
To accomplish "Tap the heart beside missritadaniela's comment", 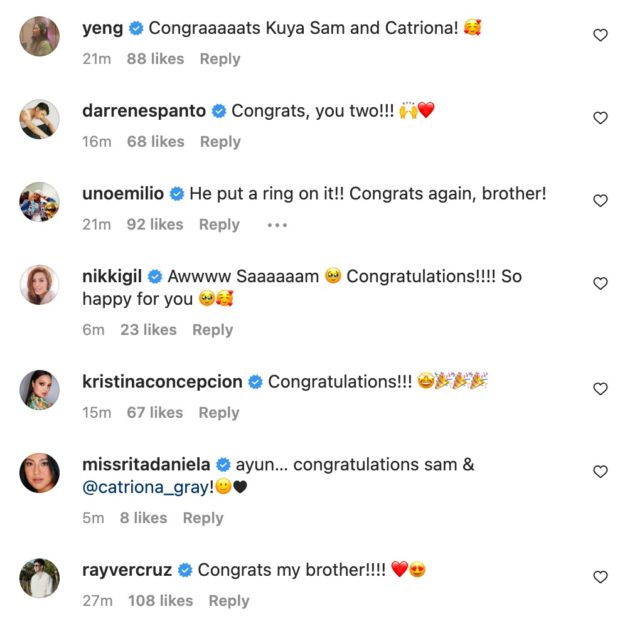I will pyautogui.click(x=600, y=472).
